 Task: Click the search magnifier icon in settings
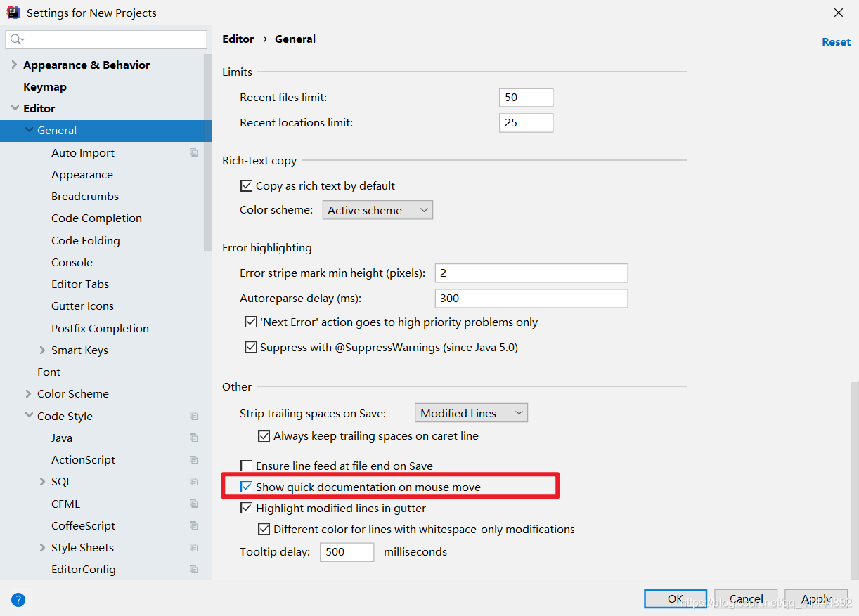click(17, 39)
